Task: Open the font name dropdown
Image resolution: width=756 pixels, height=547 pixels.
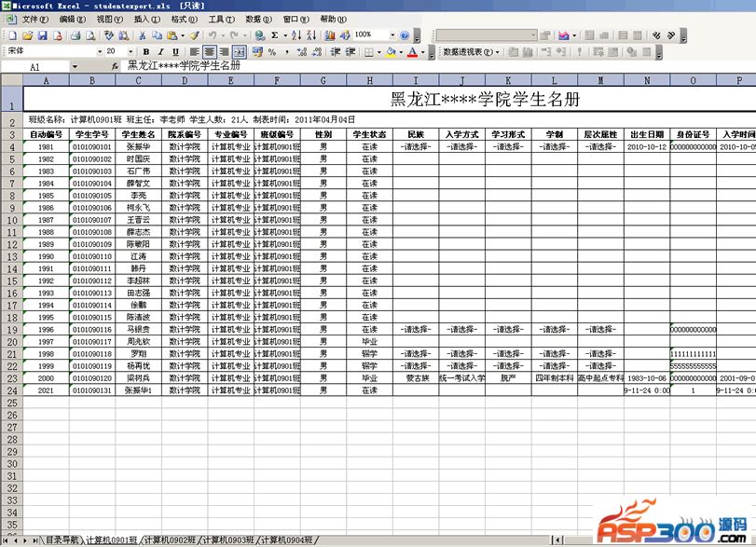Action: point(100,51)
